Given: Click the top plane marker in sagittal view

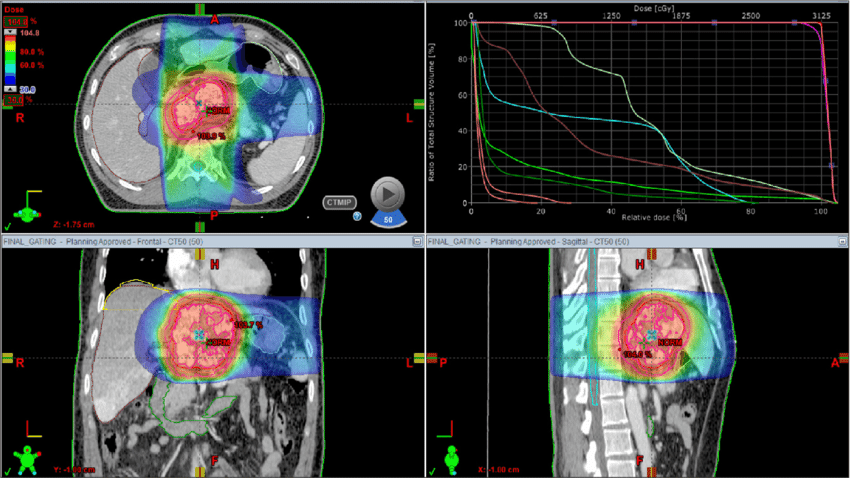Looking at the screenshot, I should point(651,253).
